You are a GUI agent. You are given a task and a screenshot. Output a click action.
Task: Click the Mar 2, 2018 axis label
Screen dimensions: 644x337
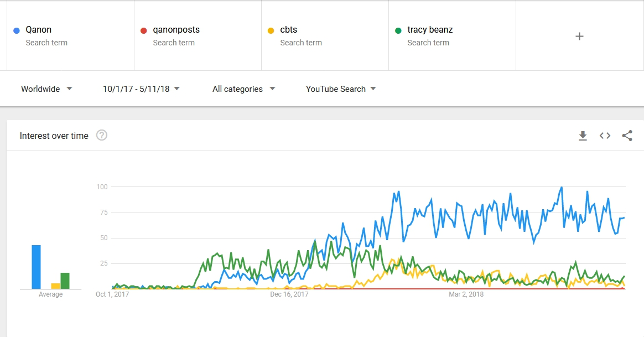[466, 294]
